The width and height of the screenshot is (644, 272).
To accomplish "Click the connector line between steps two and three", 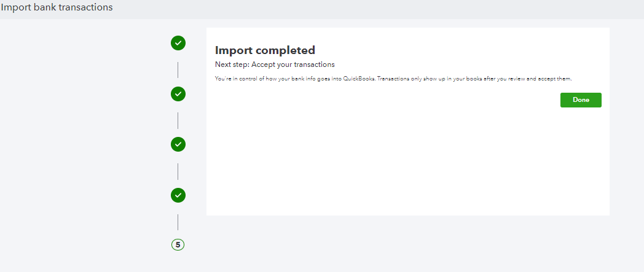I will click(178, 120).
